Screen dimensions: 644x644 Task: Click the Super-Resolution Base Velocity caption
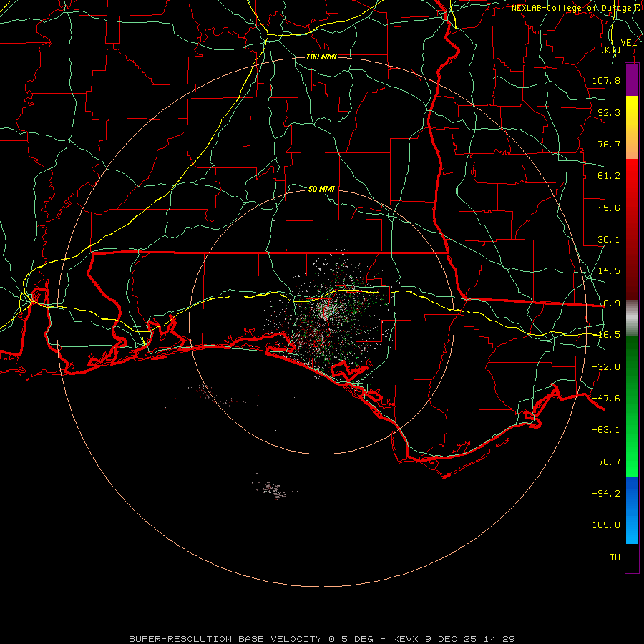(x=322, y=639)
